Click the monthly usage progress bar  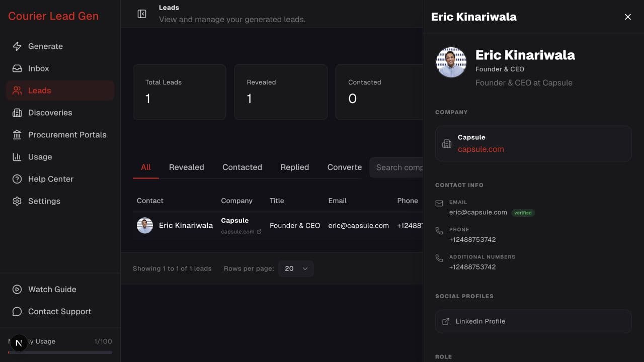(60, 352)
